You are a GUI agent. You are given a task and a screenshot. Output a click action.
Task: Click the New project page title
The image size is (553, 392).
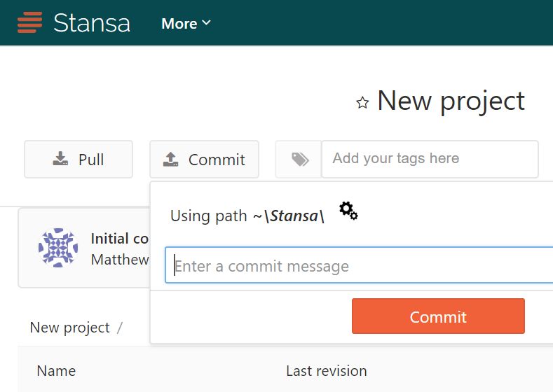pyautogui.click(x=451, y=101)
